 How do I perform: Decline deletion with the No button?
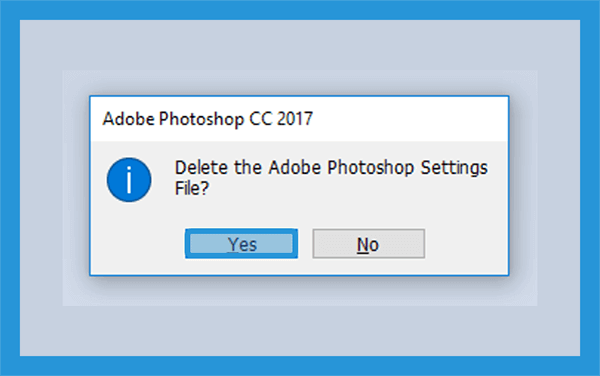click(x=368, y=244)
